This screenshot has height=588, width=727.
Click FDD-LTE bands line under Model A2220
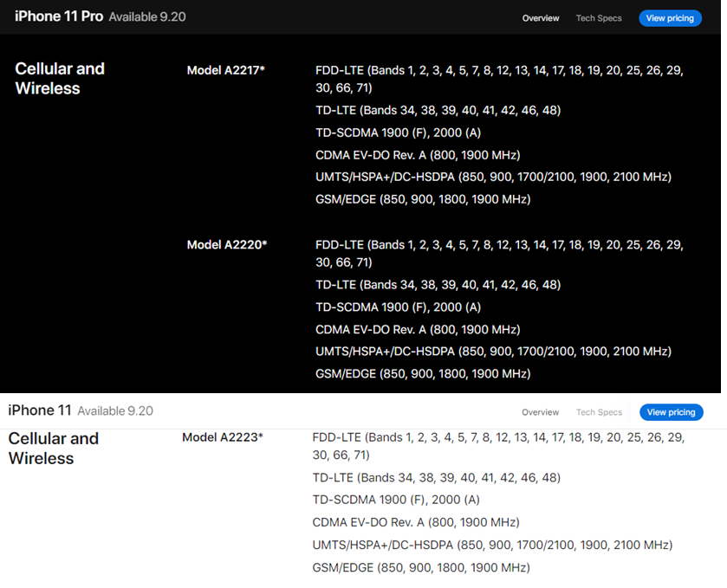[x=499, y=254]
